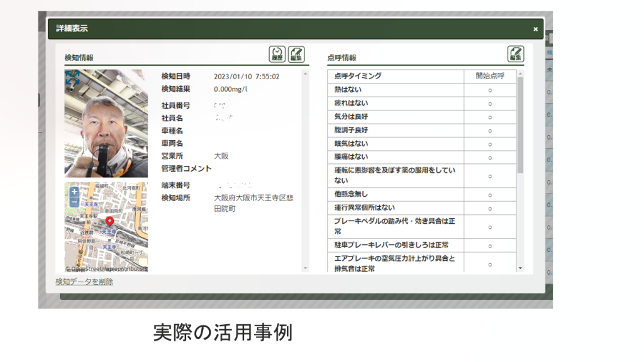
Task: Click the 編集 edit icon in 点呼情報
Action: point(516,54)
